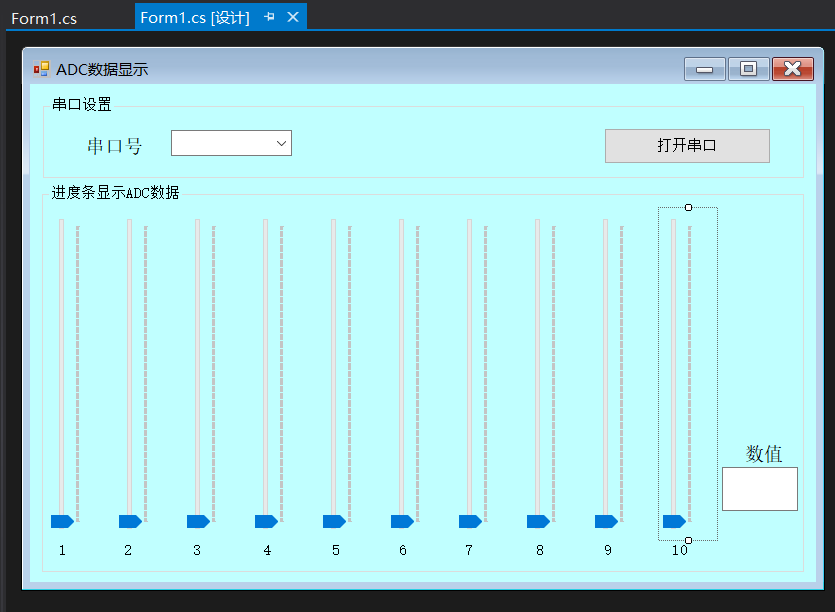This screenshot has width=835, height=612.
Task: Minimize the ADC数据显示 form
Action: pyautogui.click(x=704, y=69)
